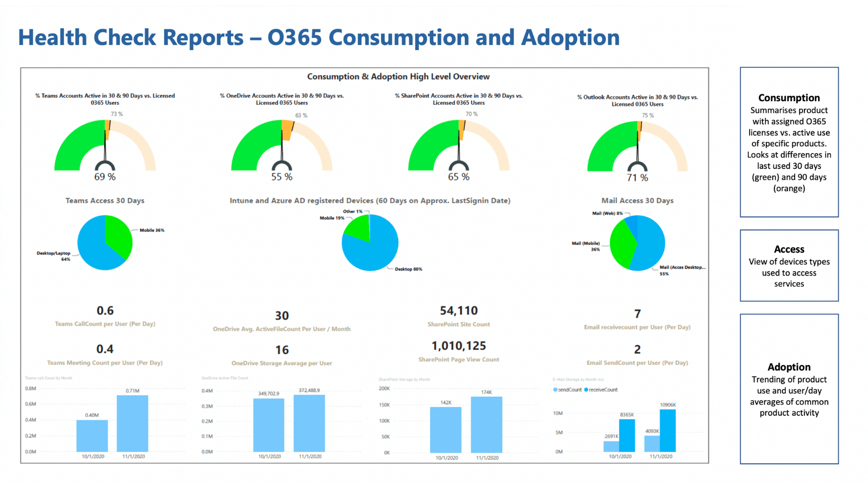Click Consumption & Adoption High Level Overview title

[398, 77]
